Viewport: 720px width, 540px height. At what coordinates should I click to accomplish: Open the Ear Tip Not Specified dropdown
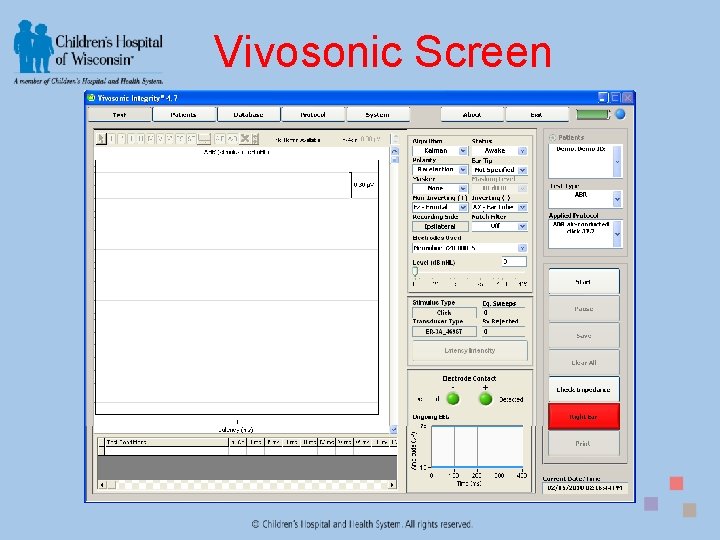522,170
